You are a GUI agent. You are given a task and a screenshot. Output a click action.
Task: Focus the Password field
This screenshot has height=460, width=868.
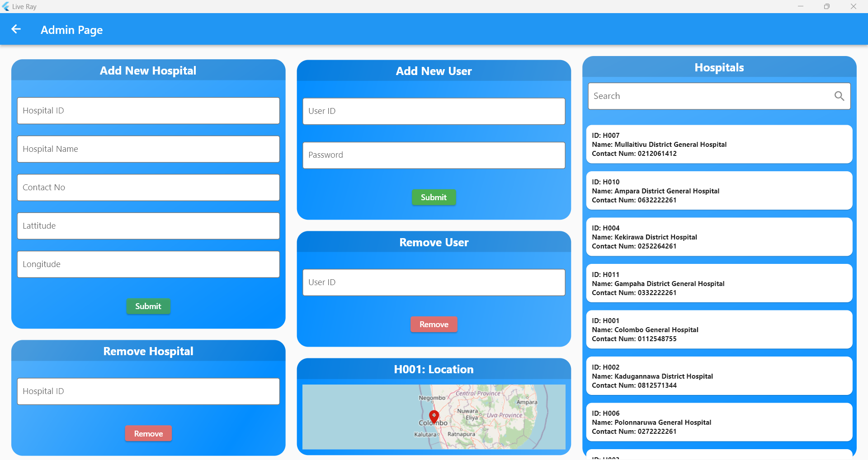pos(434,155)
